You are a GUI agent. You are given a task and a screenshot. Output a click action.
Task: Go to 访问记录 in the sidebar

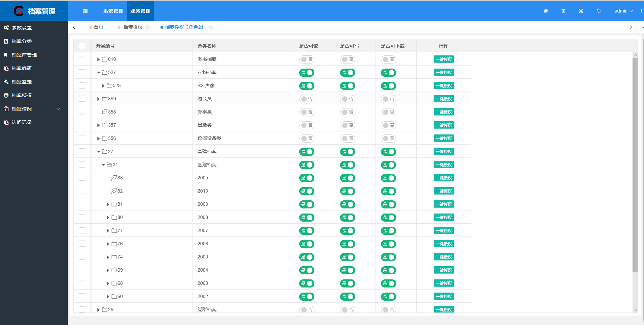tap(22, 122)
